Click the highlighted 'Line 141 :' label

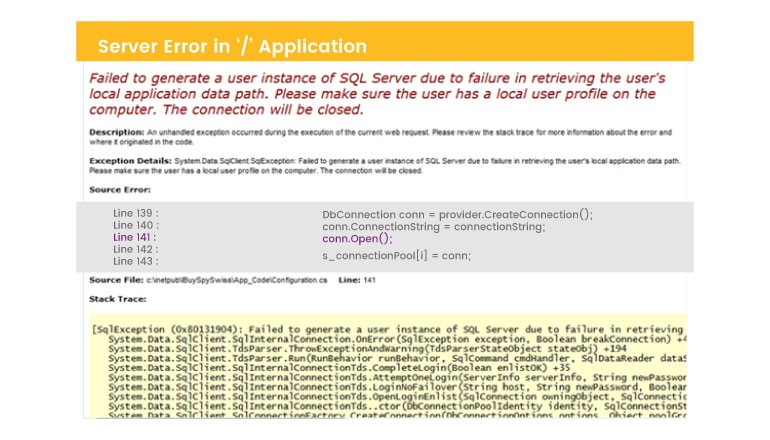tap(134, 237)
